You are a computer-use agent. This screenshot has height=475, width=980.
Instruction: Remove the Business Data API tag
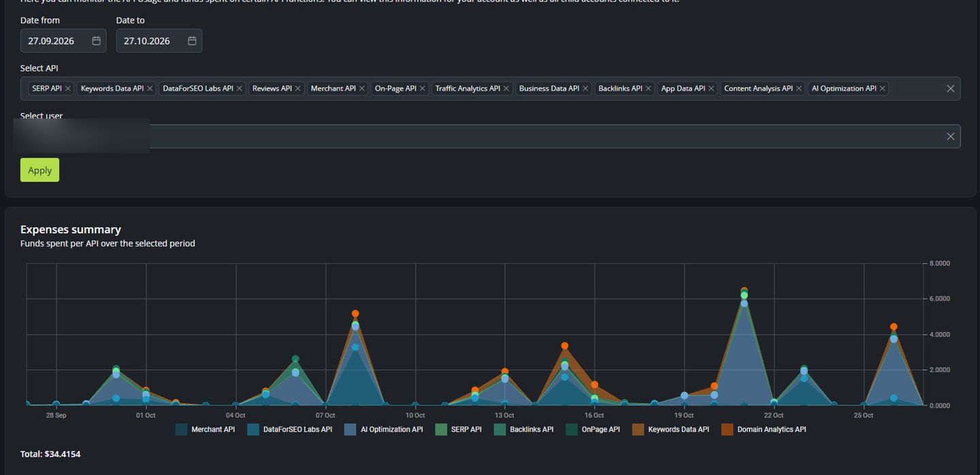(x=585, y=88)
